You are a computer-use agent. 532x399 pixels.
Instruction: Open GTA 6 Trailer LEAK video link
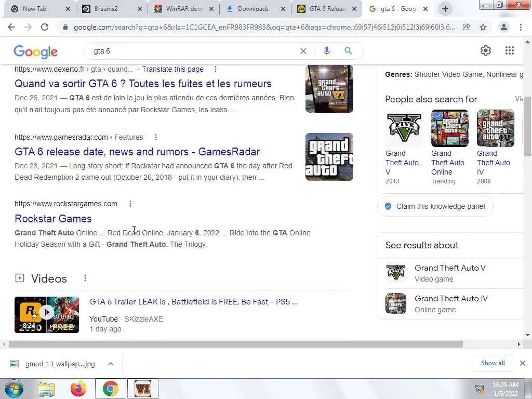(193, 302)
